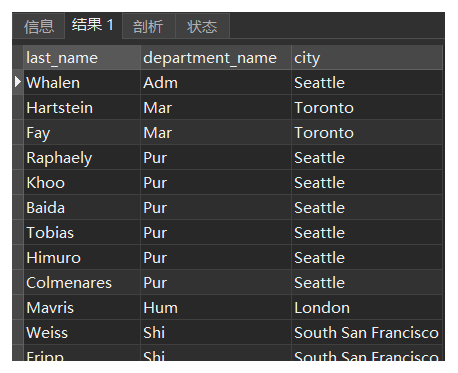
Task: Click the Toronto cell in Hartstein row
Action: click(x=367, y=108)
